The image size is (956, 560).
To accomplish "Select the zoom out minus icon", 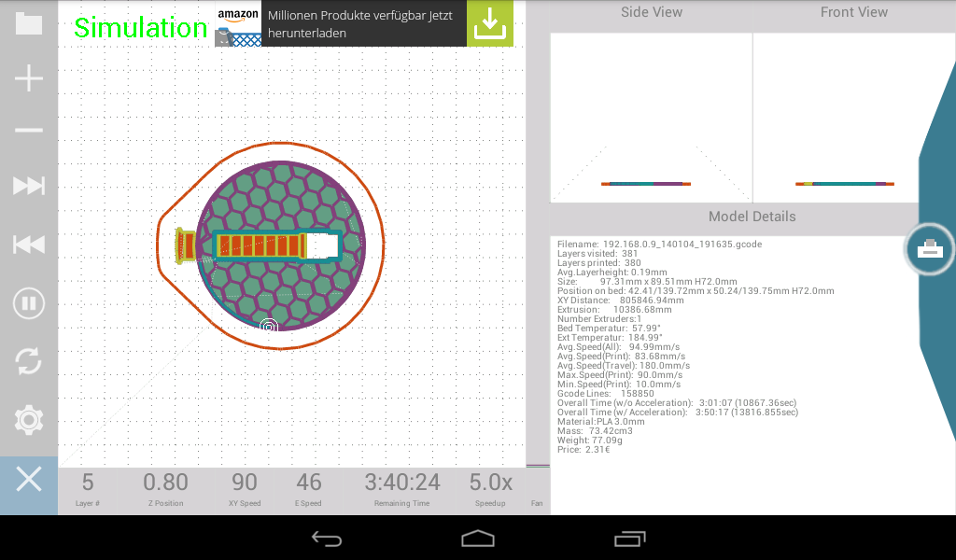I will click(29, 128).
